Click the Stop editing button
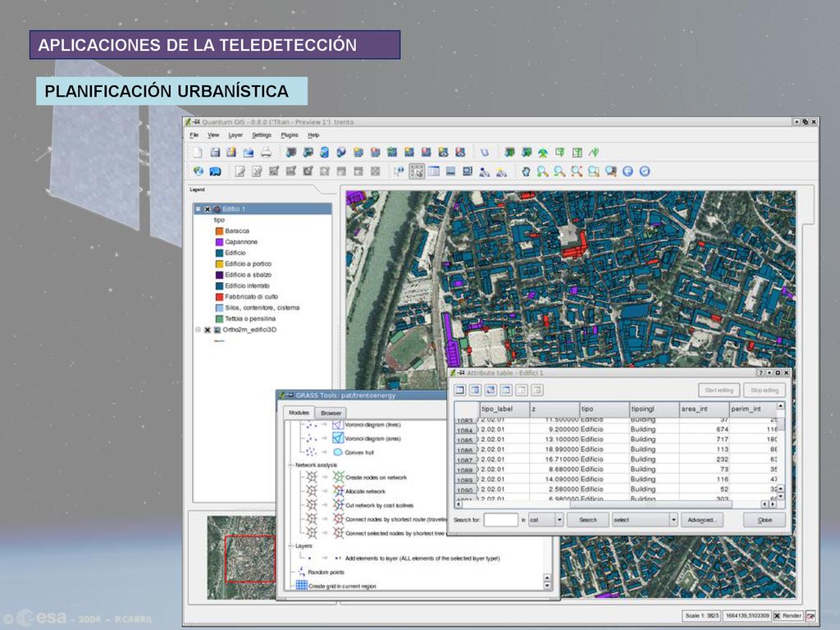Image resolution: width=840 pixels, height=630 pixels. [x=765, y=390]
